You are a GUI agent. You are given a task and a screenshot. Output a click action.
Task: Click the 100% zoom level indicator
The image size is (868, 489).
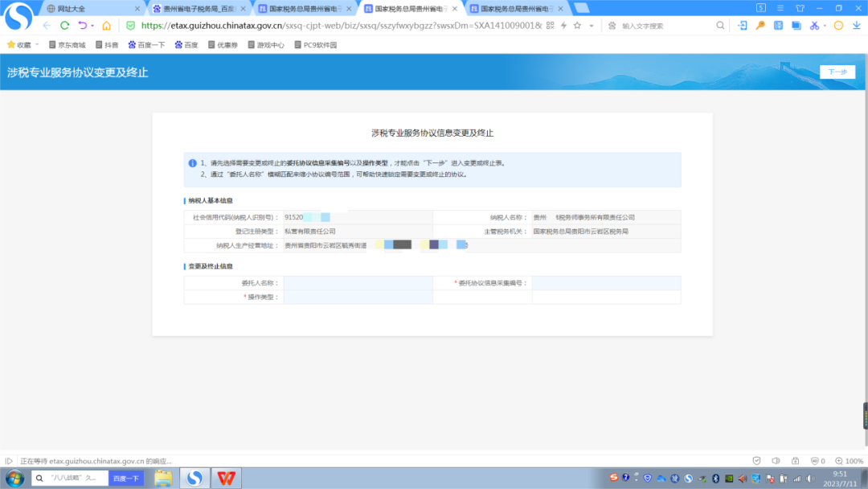click(850, 461)
